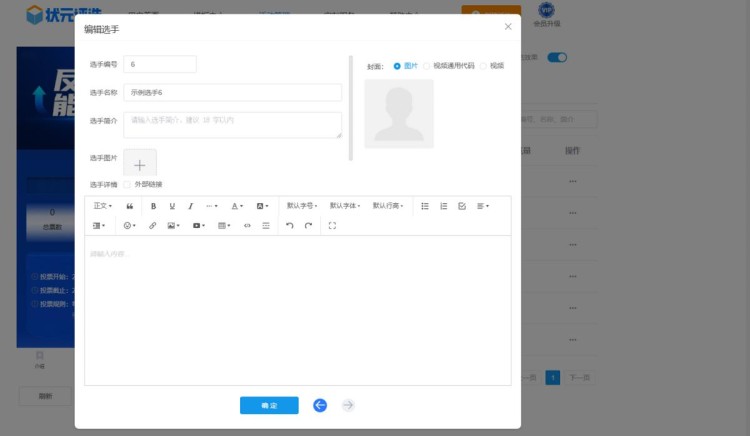This screenshot has width=750, height=436.
Task: Apply italic text formatting
Action: 191,206
